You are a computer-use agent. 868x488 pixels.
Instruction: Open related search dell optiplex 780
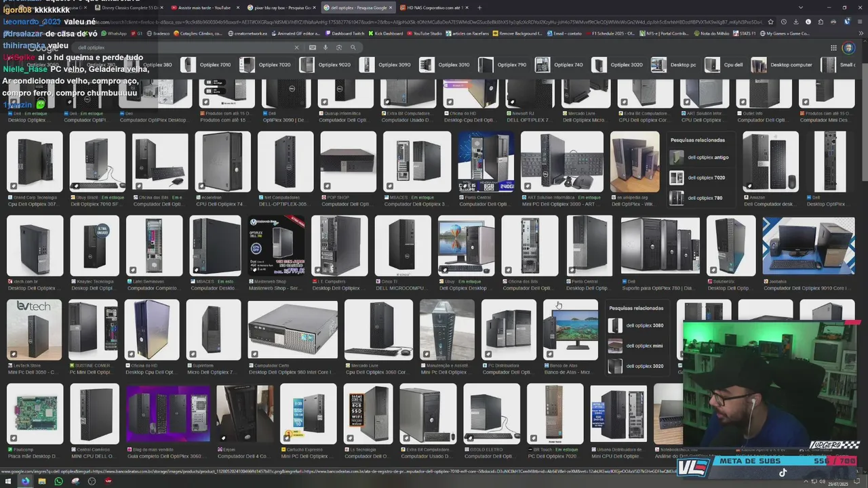(700, 198)
